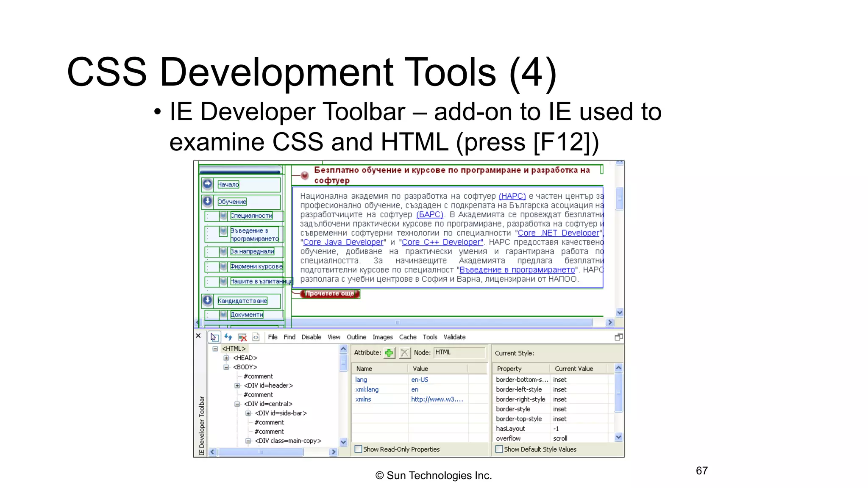Click the view source code brackets icon
Screen dimensions: 868x488
point(256,337)
